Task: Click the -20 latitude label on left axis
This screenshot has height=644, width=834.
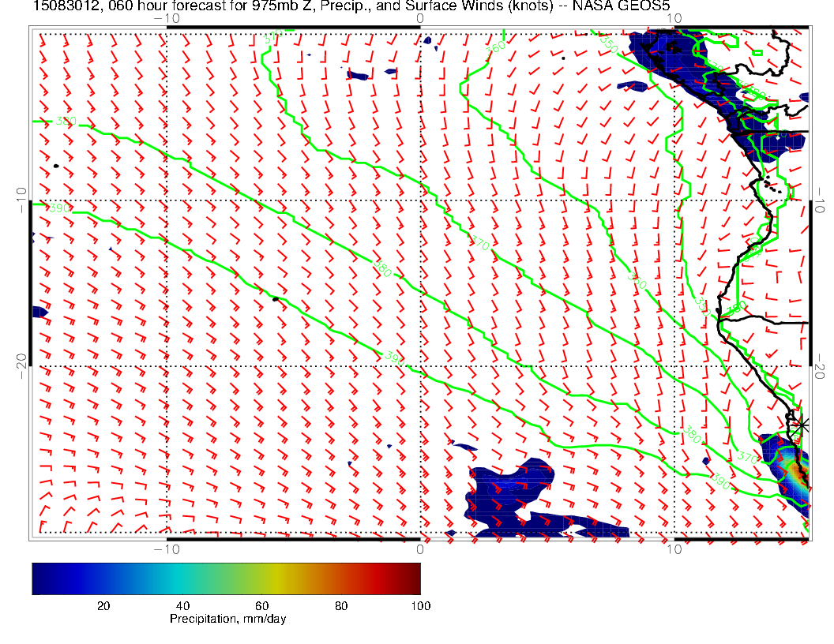Action: [x=21, y=361]
